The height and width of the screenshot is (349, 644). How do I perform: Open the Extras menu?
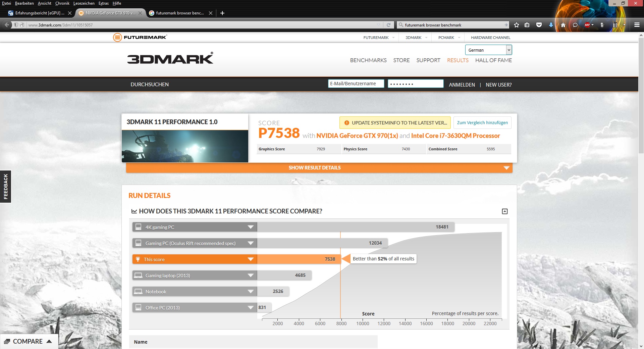coord(104,3)
